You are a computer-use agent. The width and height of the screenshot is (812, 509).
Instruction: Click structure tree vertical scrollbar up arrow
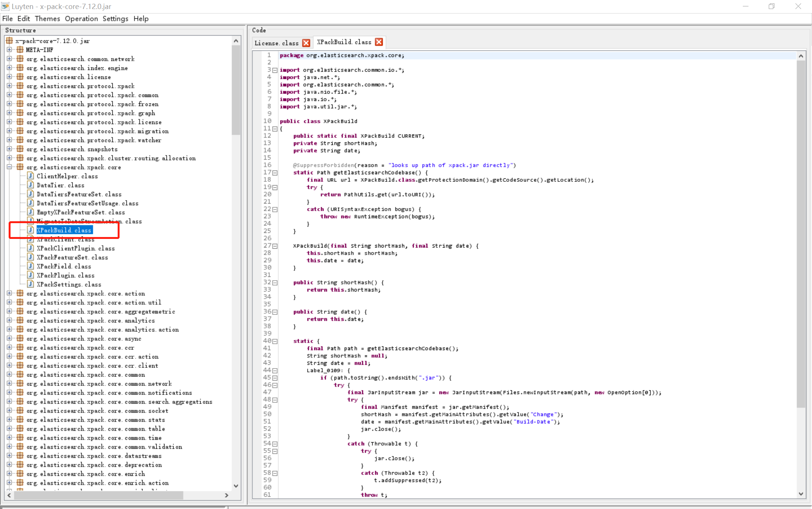pos(236,41)
